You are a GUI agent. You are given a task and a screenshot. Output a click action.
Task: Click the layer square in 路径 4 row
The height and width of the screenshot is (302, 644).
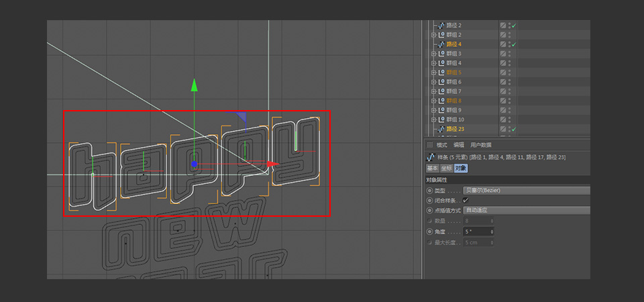[503, 44]
